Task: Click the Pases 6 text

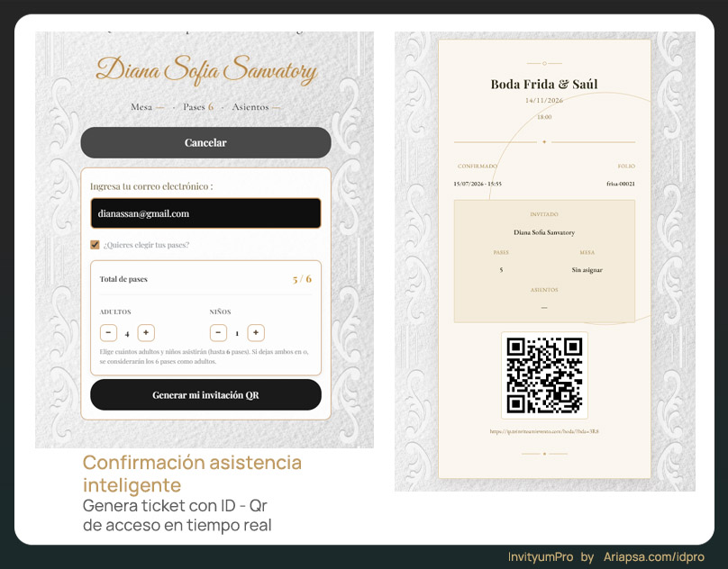Action: pos(198,107)
